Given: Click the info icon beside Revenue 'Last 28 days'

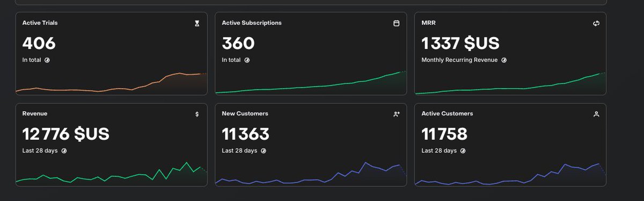Looking at the screenshot, I should click(64, 151).
